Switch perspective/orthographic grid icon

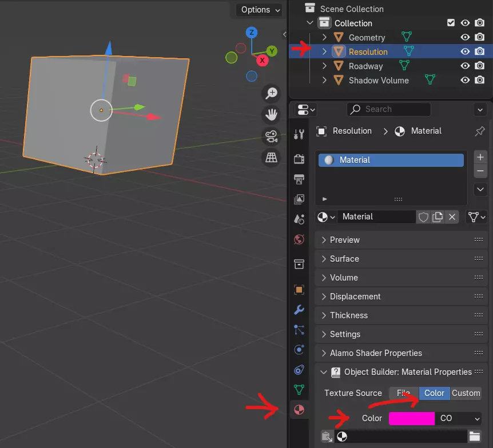(271, 158)
